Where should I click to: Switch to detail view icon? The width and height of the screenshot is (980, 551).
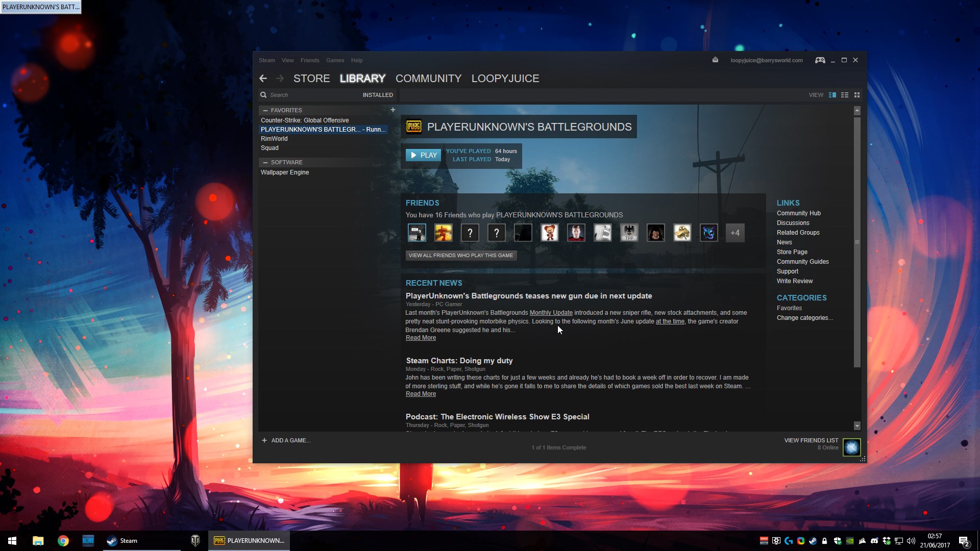tap(832, 95)
